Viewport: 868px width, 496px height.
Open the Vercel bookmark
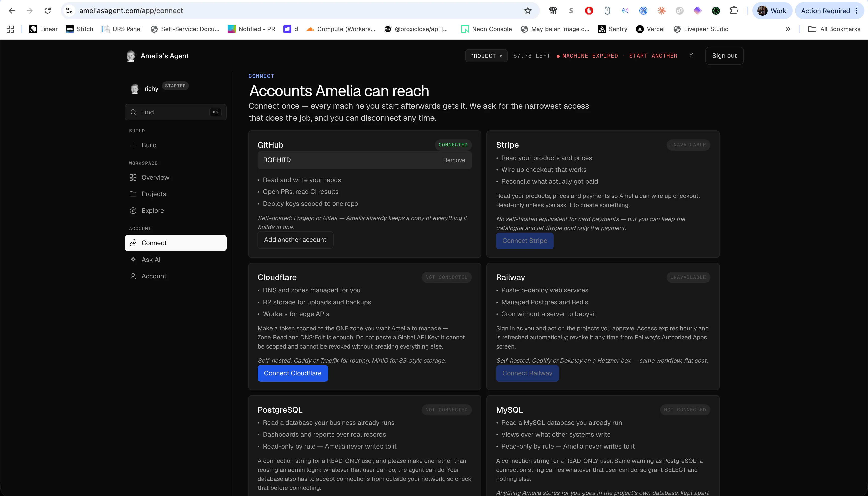tap(650, 29)
